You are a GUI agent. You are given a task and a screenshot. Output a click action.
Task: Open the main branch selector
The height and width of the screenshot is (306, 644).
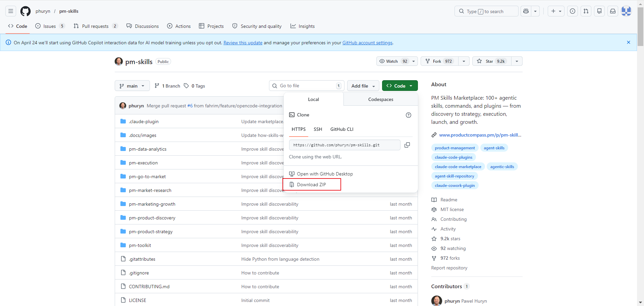tap(132, 86)
